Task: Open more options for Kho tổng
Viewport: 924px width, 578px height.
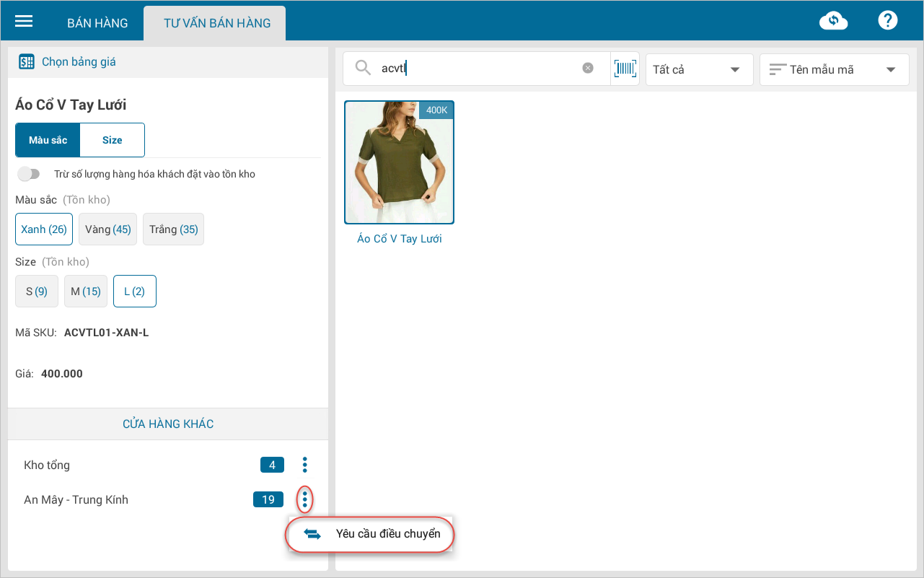Action: pyautogui.click(x=305, y=465)
